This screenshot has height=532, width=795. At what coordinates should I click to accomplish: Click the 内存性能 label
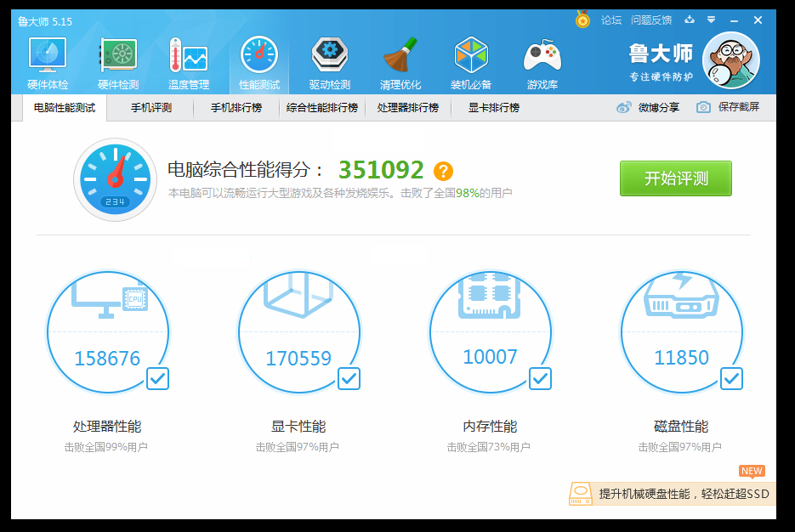coord(490,426)
